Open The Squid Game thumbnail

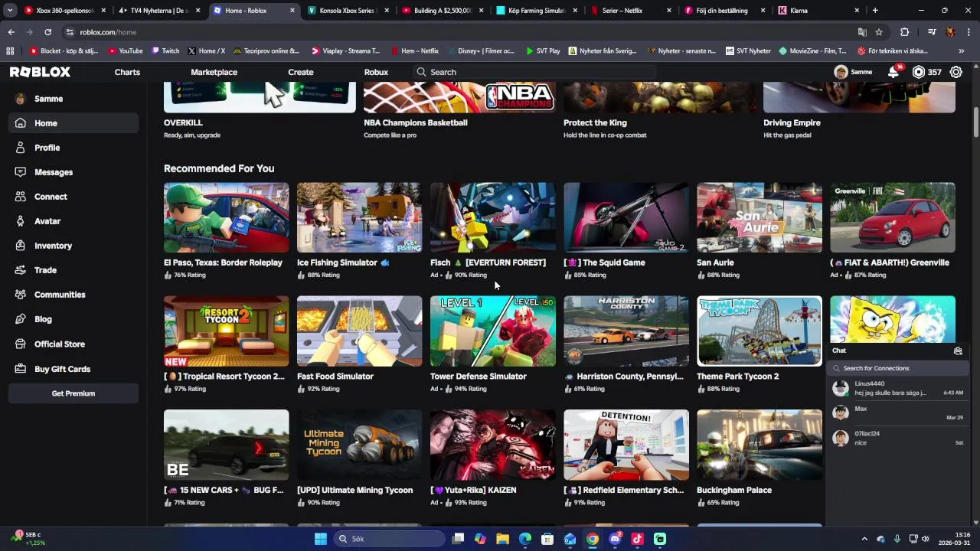(x=626, y=217)
